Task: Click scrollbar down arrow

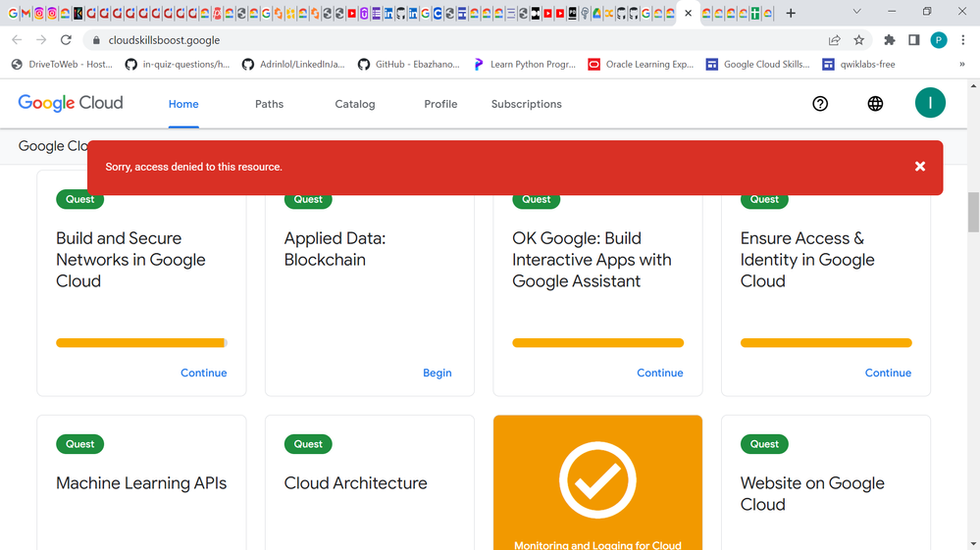Action: point(973,544)
